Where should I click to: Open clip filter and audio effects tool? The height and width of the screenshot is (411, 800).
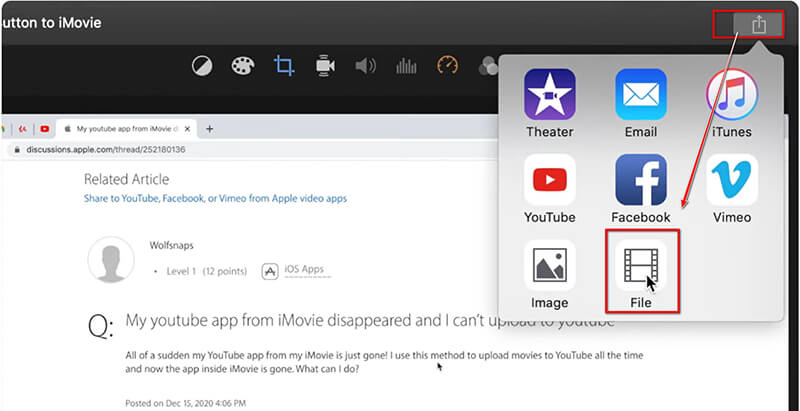[488, 66]
